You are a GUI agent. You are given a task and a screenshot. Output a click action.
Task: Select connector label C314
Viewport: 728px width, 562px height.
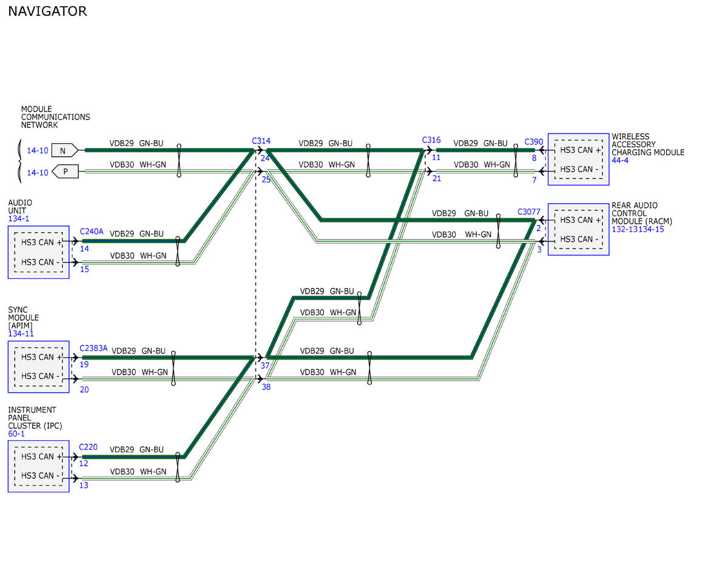pos(261,141)
